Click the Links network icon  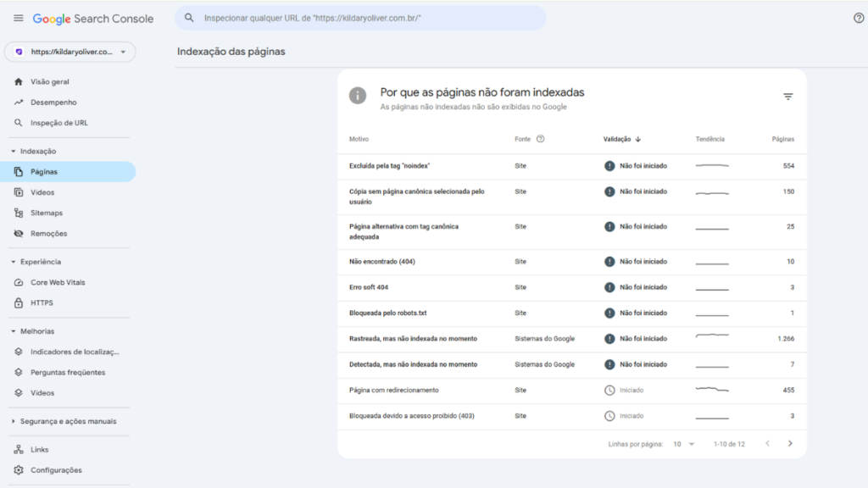click(x=19, y=449)
